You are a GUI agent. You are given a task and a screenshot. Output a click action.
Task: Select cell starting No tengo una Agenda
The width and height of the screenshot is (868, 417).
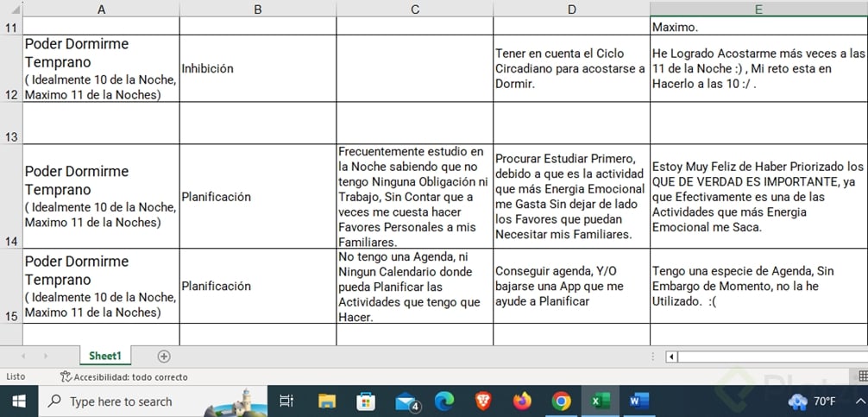point(415,286)
